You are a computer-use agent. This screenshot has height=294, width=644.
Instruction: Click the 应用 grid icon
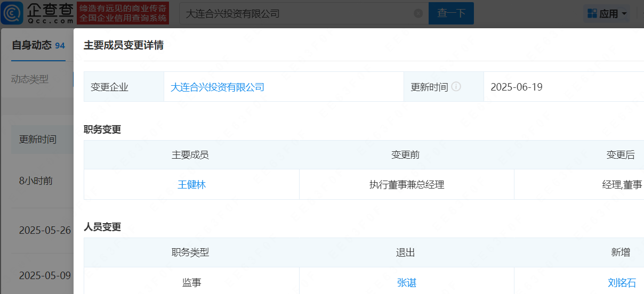tap(592, 14)
